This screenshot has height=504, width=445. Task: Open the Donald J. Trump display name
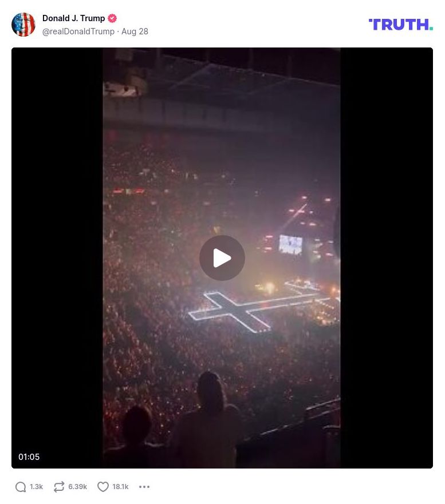pos(74,18)
